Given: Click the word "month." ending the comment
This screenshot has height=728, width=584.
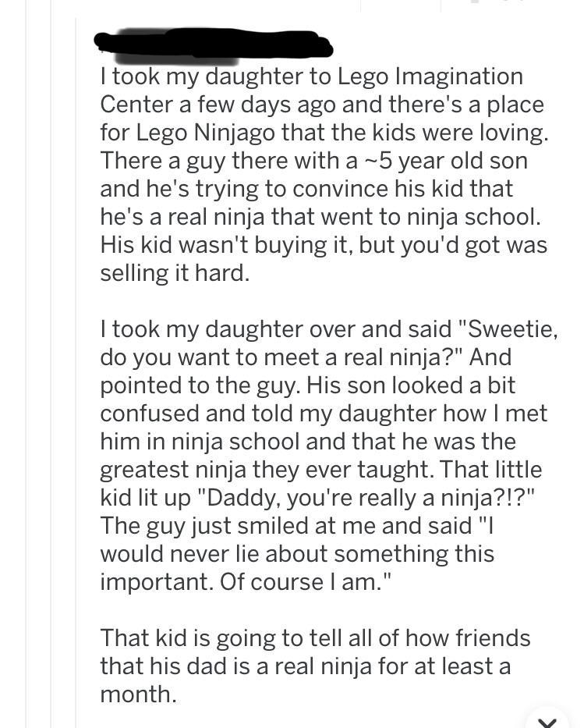Looking at the screenshot, I should [x=138, y=694].
